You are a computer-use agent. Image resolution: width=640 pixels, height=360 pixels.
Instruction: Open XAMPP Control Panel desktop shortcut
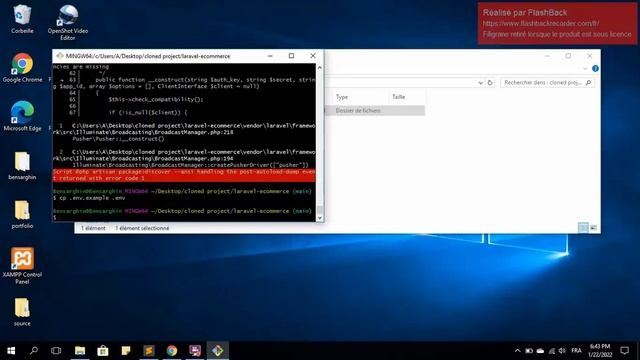22,266
